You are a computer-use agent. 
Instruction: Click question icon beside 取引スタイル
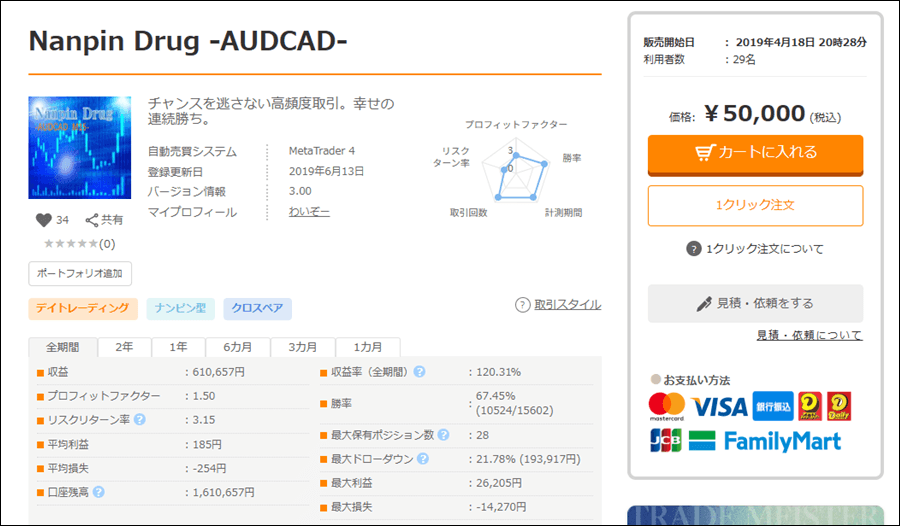coord(522,305)
